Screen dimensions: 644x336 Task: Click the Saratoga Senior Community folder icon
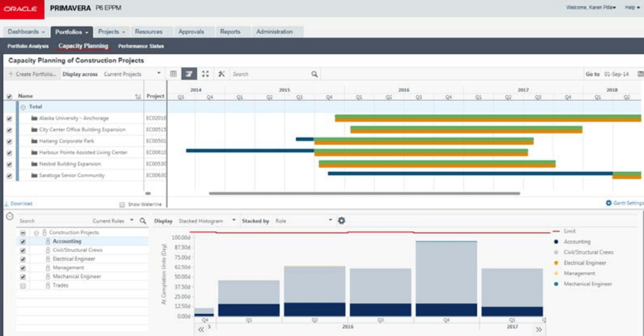click(34, 176)
